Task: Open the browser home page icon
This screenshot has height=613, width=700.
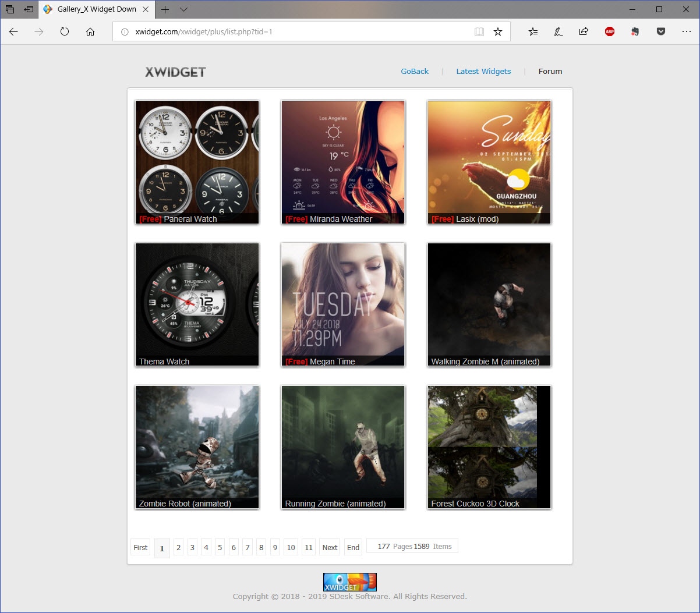Action: pos(90,32)
